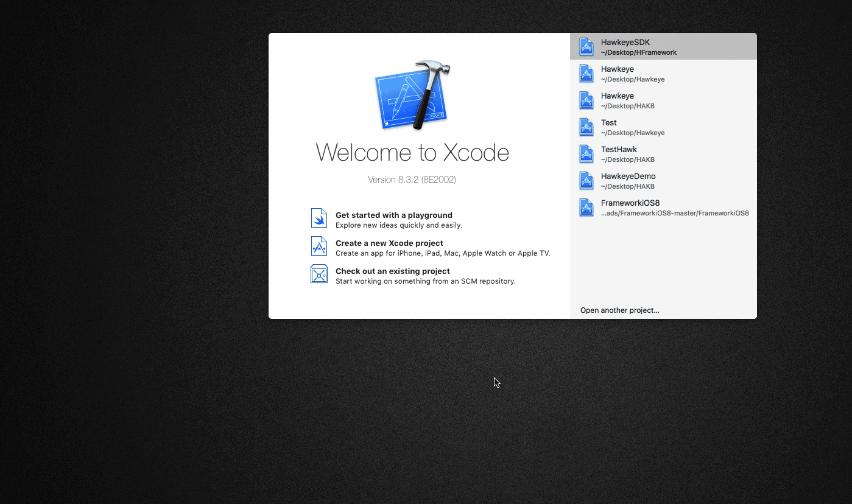
Task: Click the new Xcode project blueprint icon
Action: pos(319,246)
